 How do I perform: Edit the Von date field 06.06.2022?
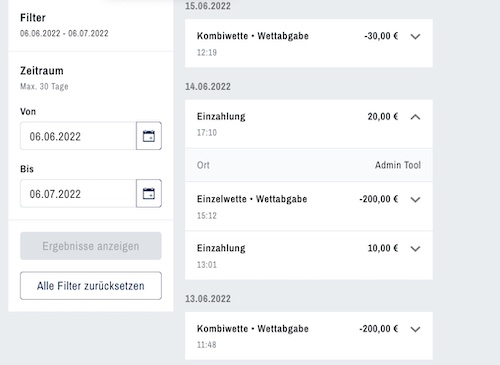78,136
